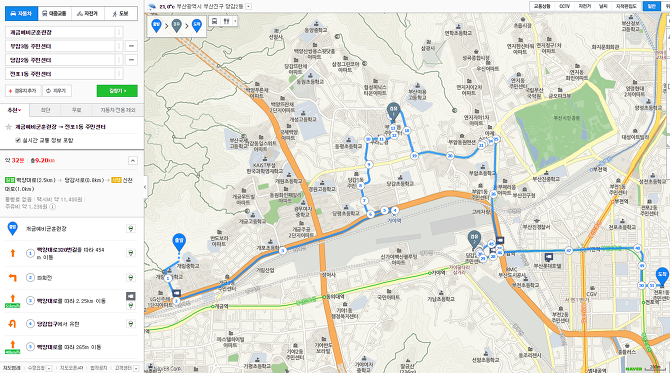Click CCTV icon on map near step 2

pos(176,294)
